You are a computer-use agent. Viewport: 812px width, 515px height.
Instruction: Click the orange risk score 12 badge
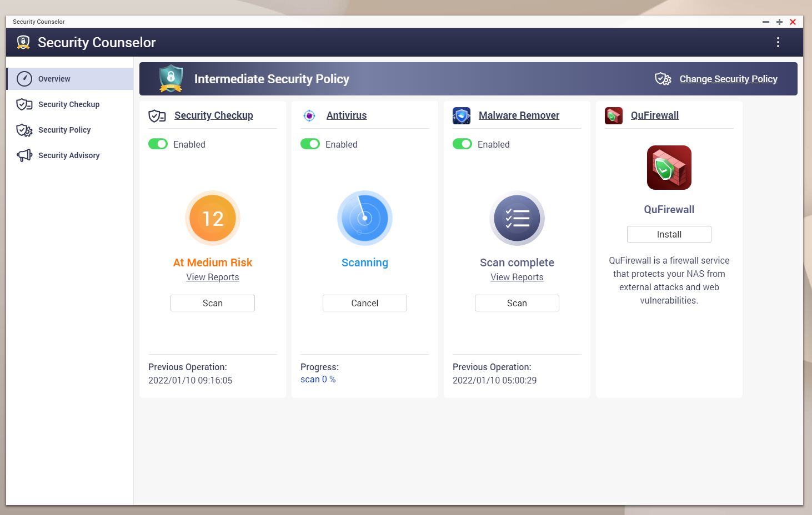213,218
